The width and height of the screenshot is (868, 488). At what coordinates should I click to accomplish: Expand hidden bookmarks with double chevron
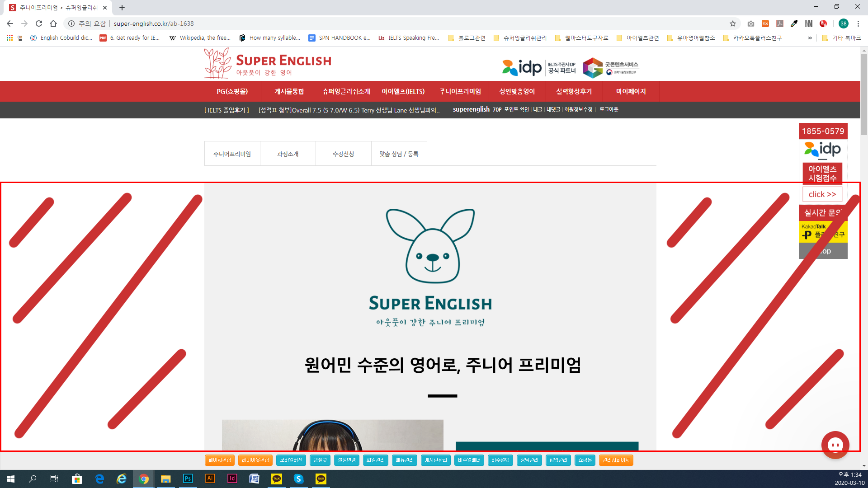click(x=810, y=38)
